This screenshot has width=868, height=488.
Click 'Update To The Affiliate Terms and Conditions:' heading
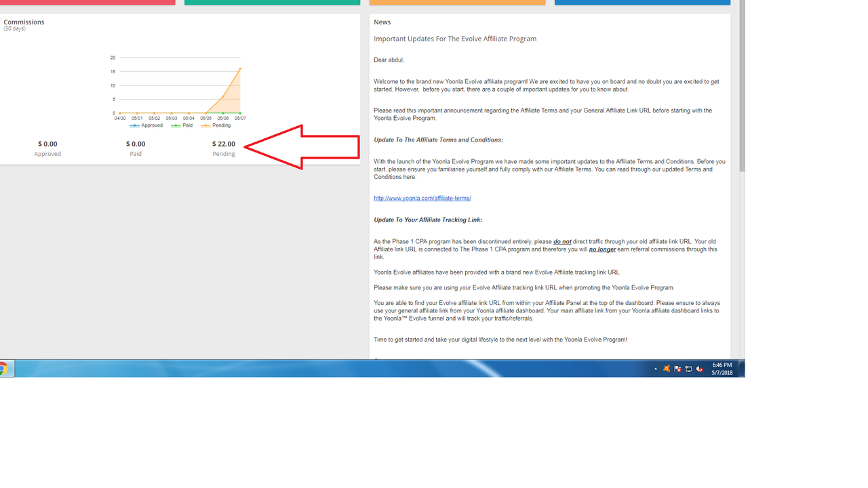click(x=438, y=140)
